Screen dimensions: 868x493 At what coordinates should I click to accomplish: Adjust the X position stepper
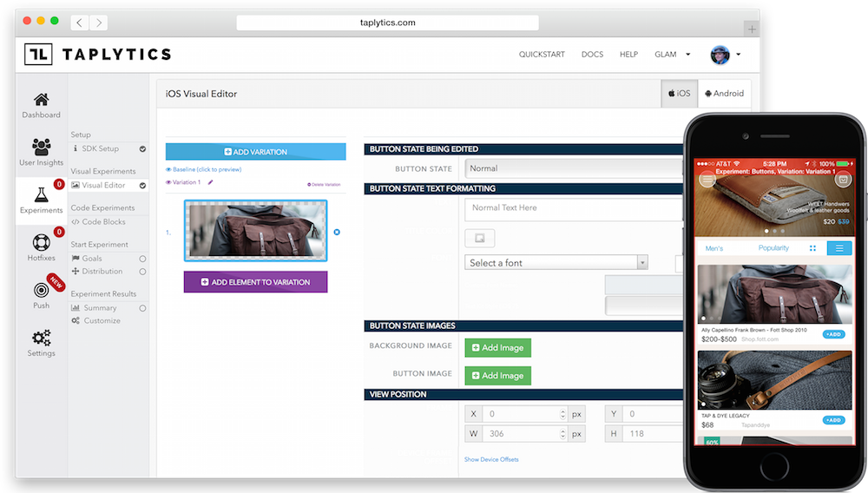(x=562, y=414)
